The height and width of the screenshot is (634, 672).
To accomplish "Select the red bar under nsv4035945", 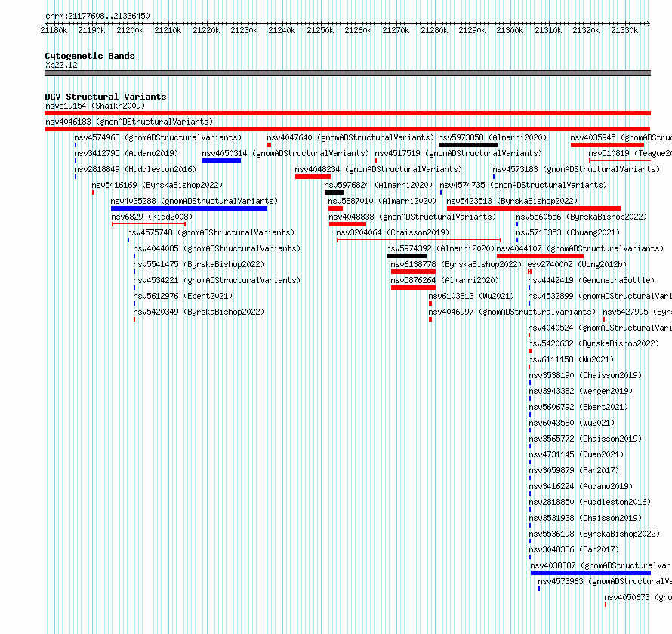I will tap(607, 145).
